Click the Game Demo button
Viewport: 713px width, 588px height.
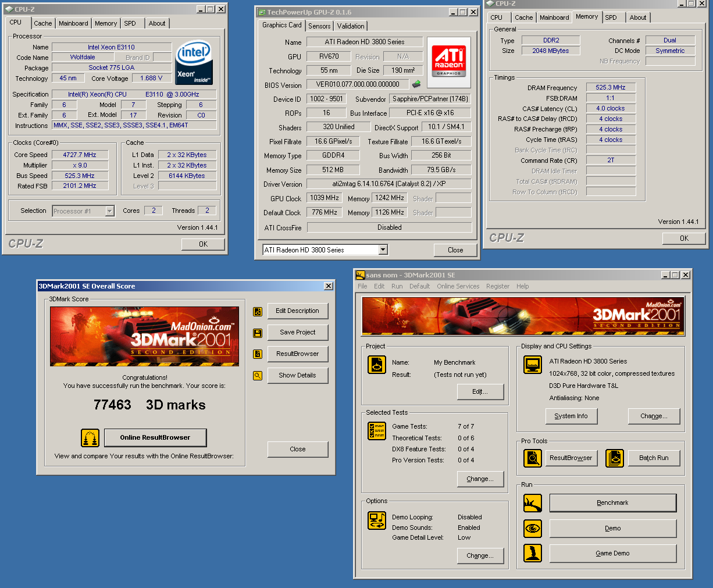(x=613, y=554)
